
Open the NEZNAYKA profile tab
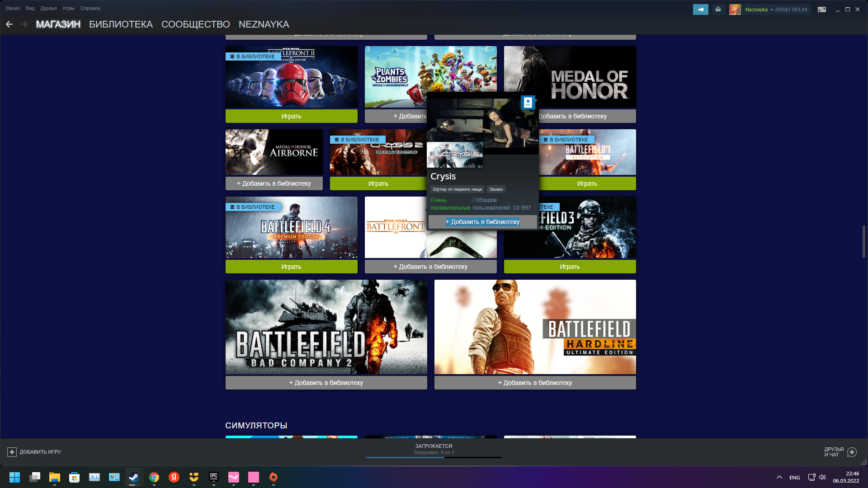[264, 24]
